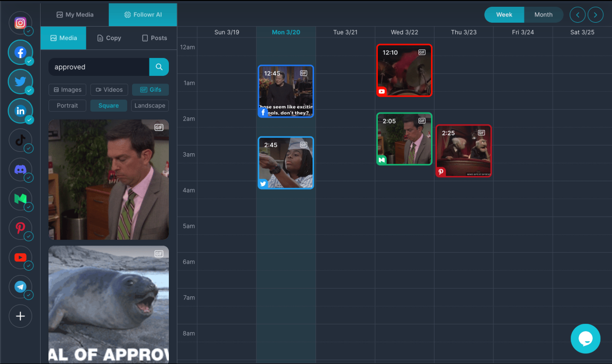
Task: Click the Sat 3/25 column header
Action: click(582, 32)
